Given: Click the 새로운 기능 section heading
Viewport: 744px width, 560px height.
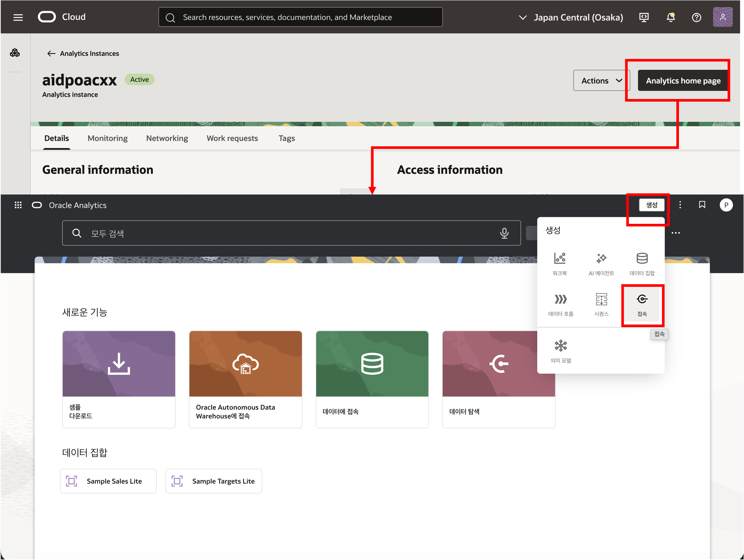Looking at the screenshot, I should click(85, 312).
